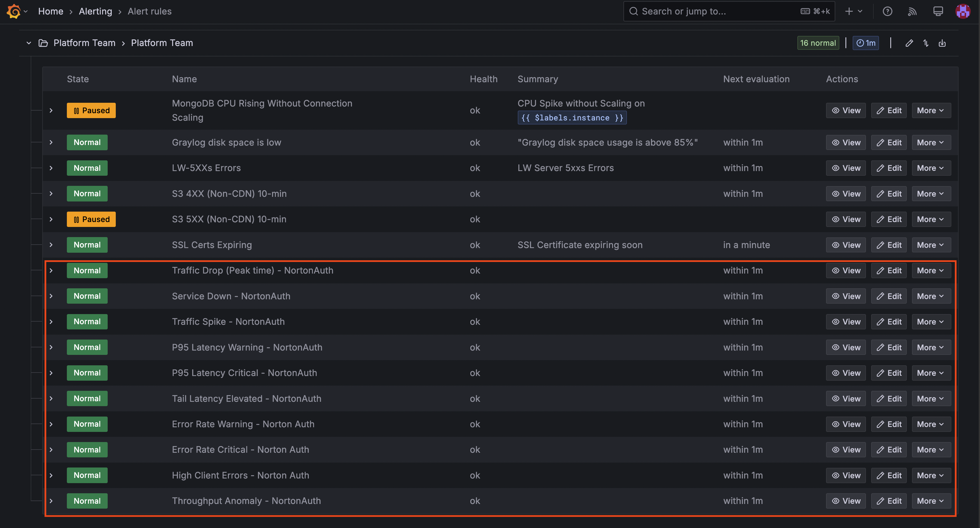Click the 16 normal status badge

click(x=818, y=43)
